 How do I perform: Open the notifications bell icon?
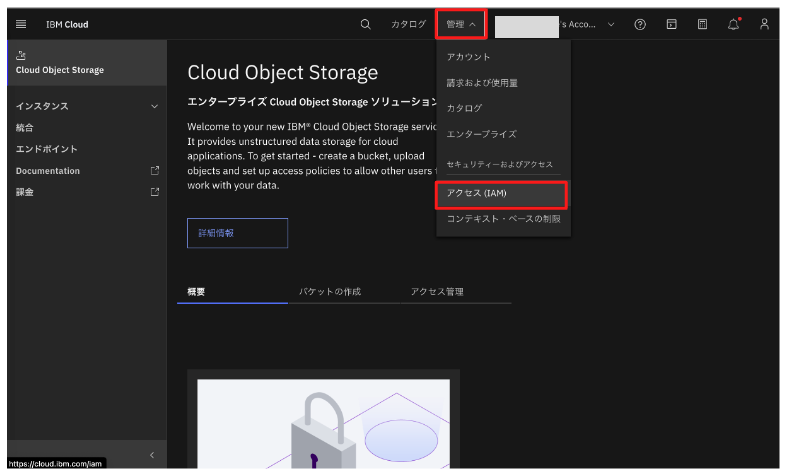pyautogui.click(x=733, y=24)
